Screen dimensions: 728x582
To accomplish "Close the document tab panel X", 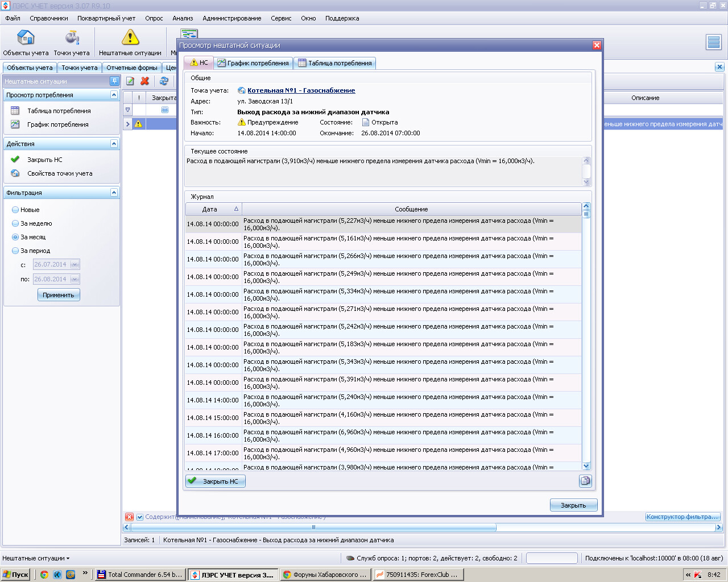I will (719, 67).
